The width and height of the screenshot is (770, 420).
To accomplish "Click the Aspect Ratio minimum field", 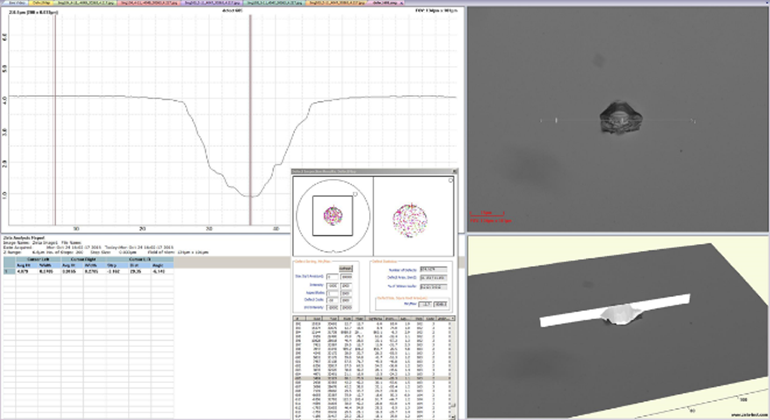I will coord(332,293).
